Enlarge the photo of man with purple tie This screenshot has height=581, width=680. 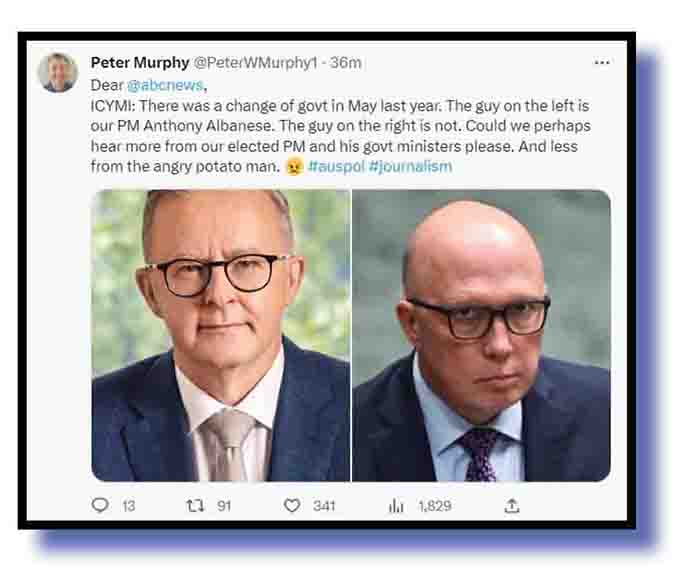481,335
